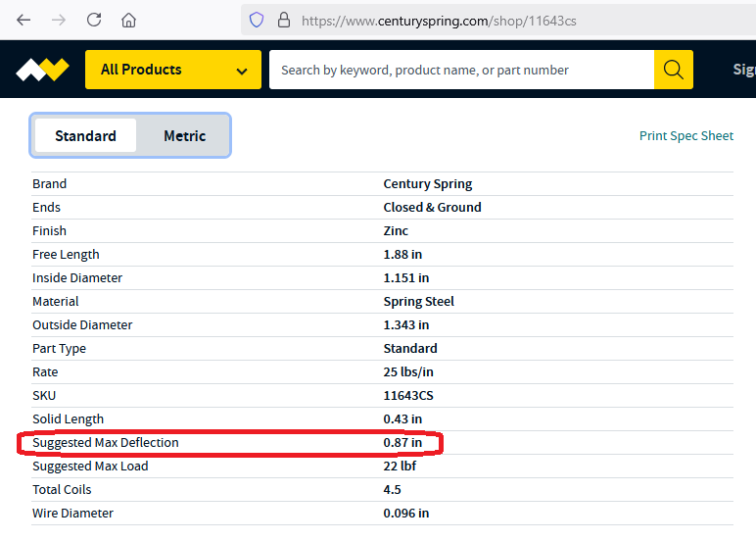Screen dimensions: 756x541
Task: Select the '4.5' total coils value
Action: 392,490
